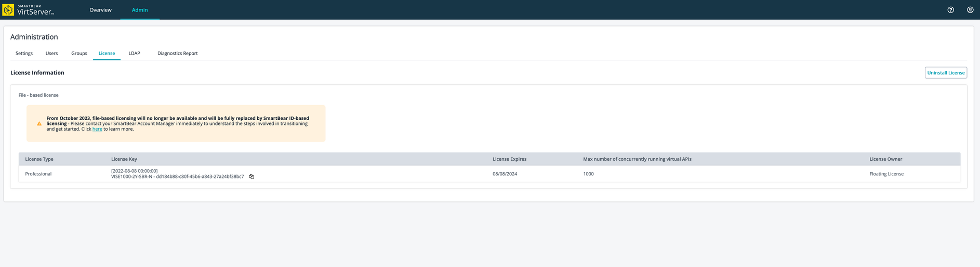Viewport: 980px width, 267px height.
Task: View the Diagnostics Report tab
Action: point(177,54)
